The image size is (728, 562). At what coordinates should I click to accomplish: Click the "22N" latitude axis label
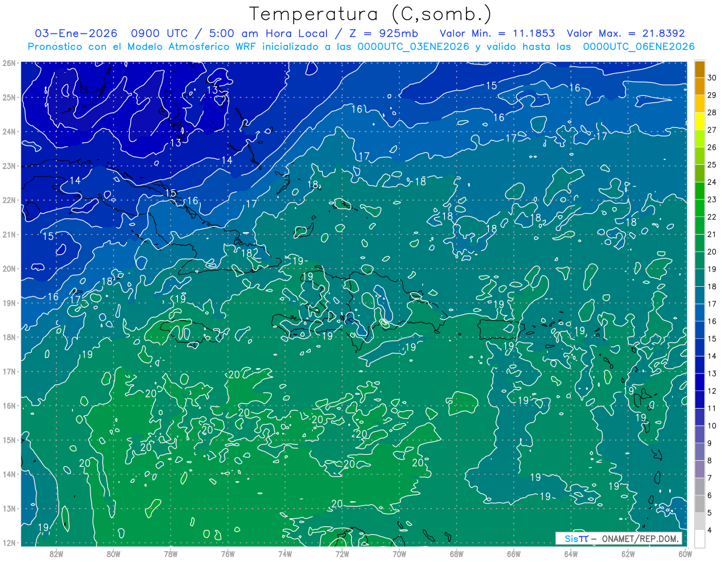point(8,200)
